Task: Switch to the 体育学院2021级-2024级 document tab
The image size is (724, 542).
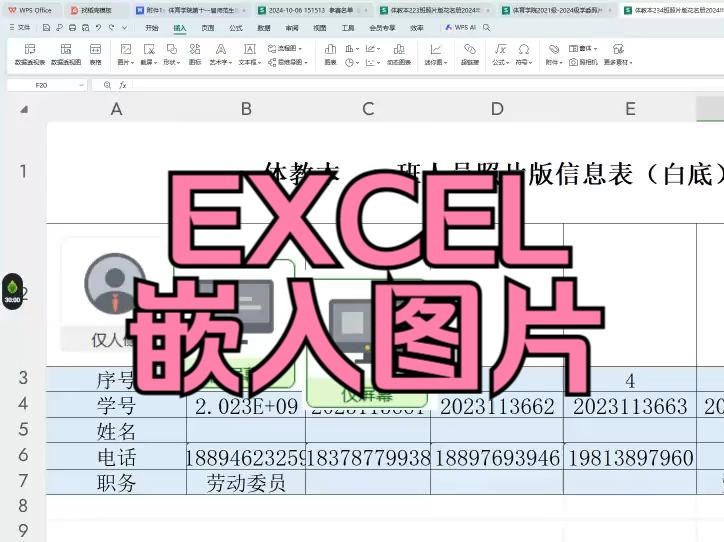Action: tap(558, 10)
